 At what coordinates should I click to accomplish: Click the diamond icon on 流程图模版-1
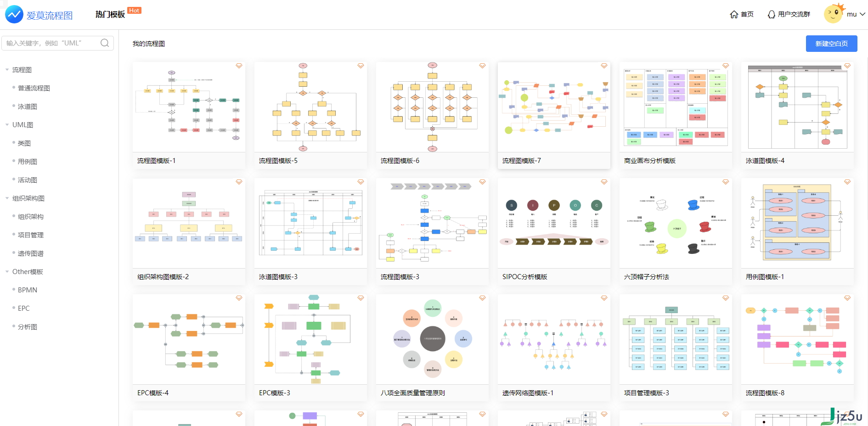click(x=239, y=66)
